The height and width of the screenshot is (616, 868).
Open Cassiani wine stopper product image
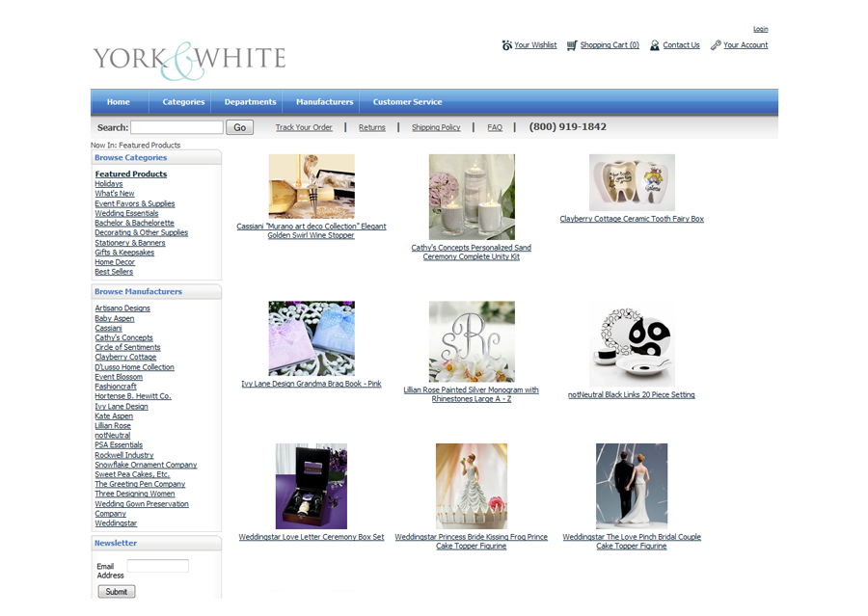pyautogui.click(x=312, y=186)
